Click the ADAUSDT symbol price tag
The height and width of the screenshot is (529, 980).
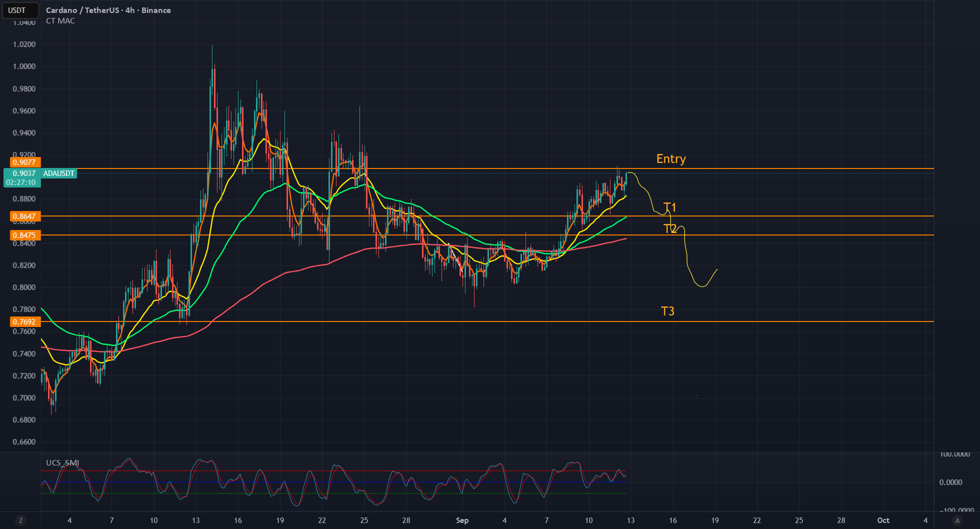59,173
